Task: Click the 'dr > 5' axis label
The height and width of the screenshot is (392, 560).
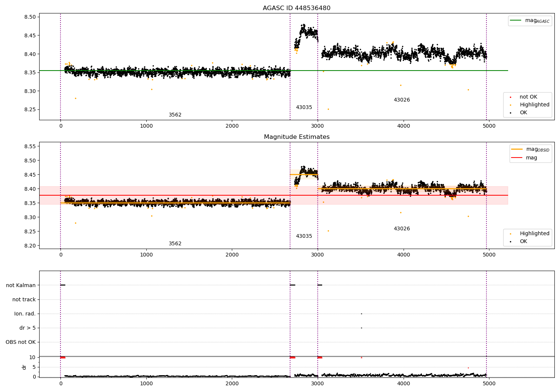Action: [28, 328]
